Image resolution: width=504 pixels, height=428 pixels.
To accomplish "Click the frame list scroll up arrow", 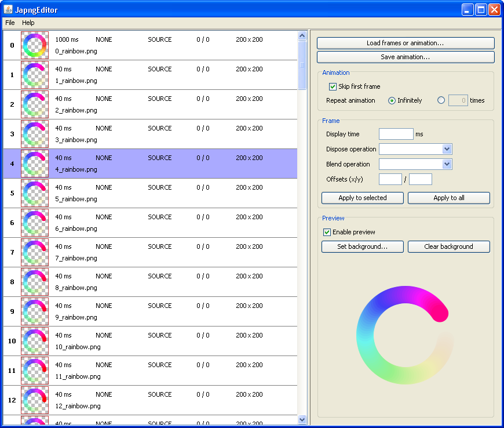I will click(302, 35).
